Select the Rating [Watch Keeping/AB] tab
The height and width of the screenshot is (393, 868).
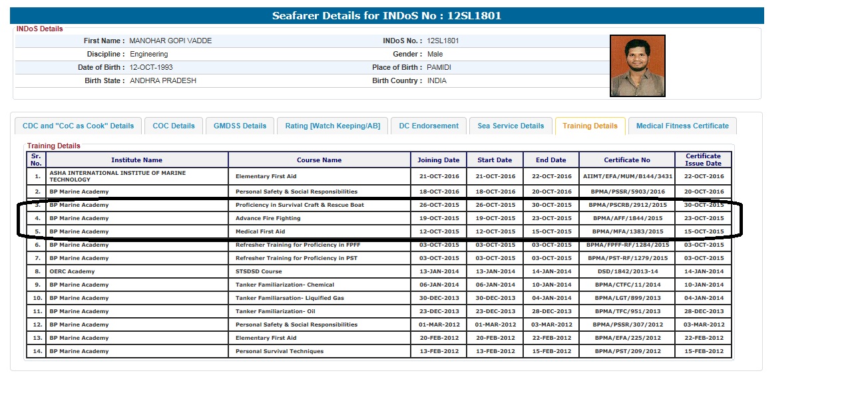(x=332, y=126)
